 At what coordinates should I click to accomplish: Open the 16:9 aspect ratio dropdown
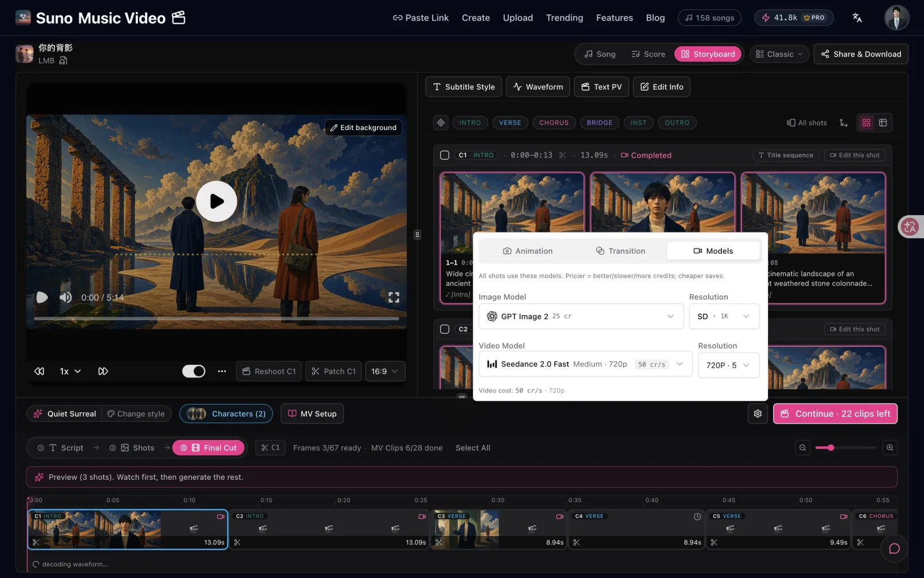tap(385, 371)
